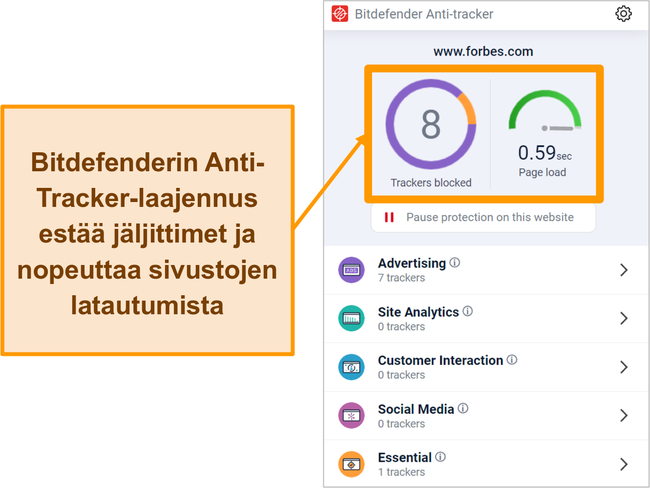
Task: Open the Advertising category label
Action: 412,263
